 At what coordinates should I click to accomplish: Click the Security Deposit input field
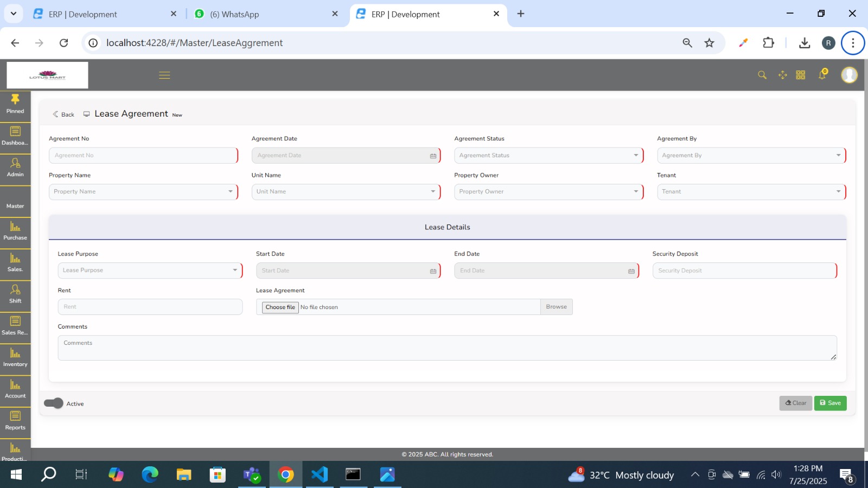point(744,271)
